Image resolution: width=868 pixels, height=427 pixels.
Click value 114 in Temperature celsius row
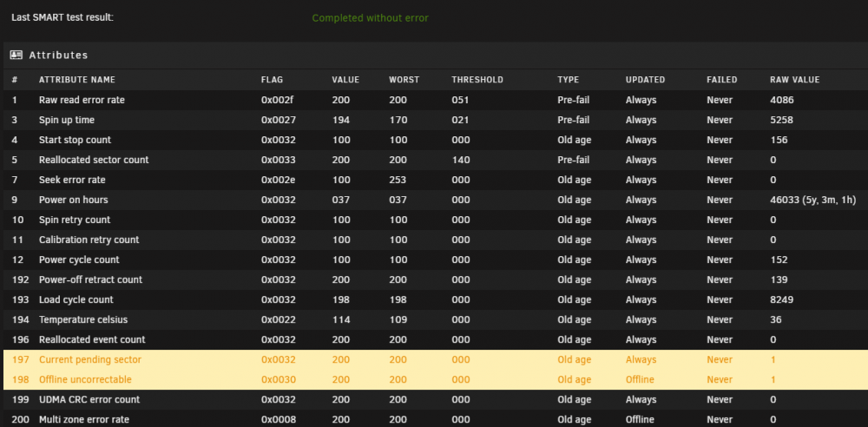point(340,319)
